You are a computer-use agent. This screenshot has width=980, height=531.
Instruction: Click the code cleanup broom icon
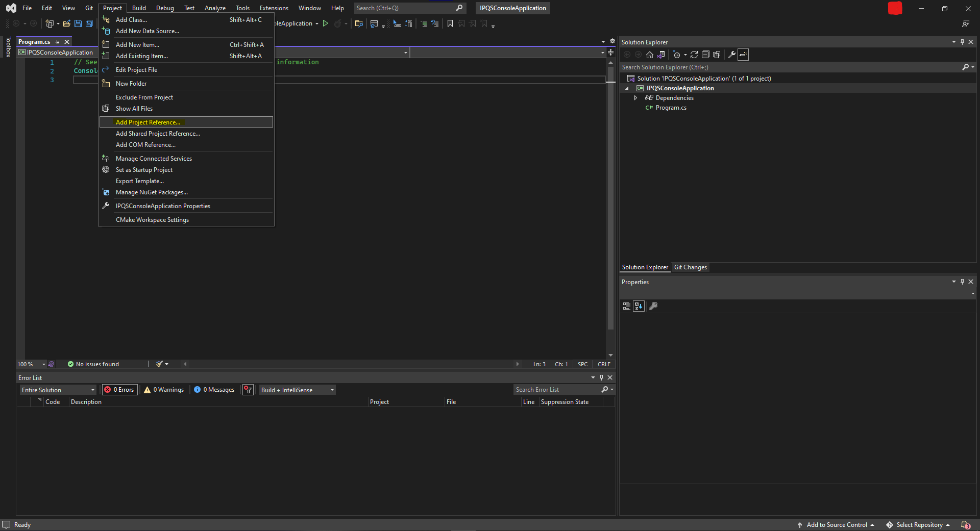point(160,364)
